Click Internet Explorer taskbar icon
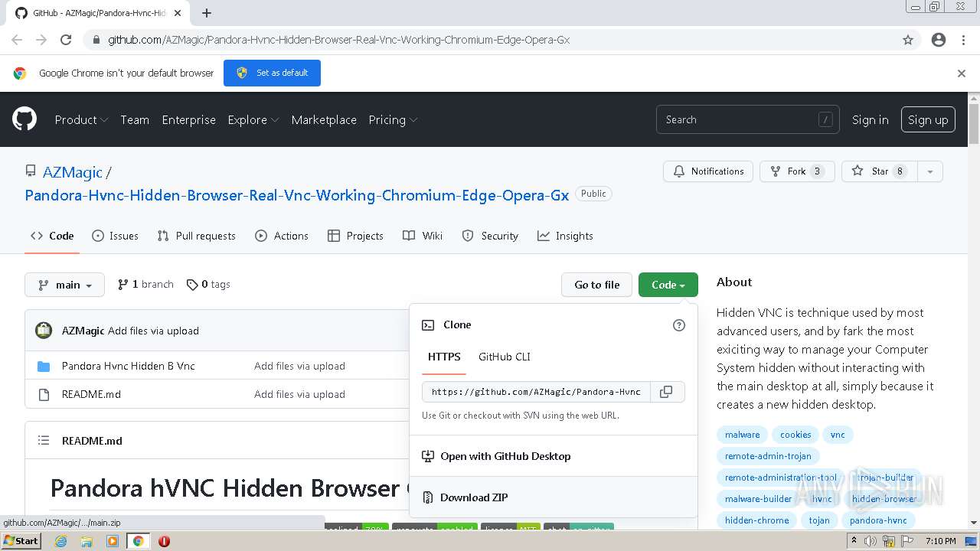 pos(60,541)
